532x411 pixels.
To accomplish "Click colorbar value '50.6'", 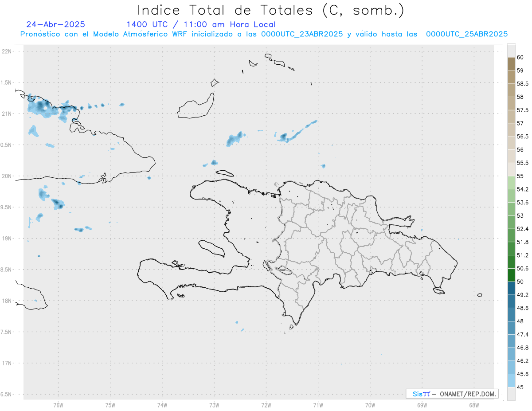I will click(523, 268).
